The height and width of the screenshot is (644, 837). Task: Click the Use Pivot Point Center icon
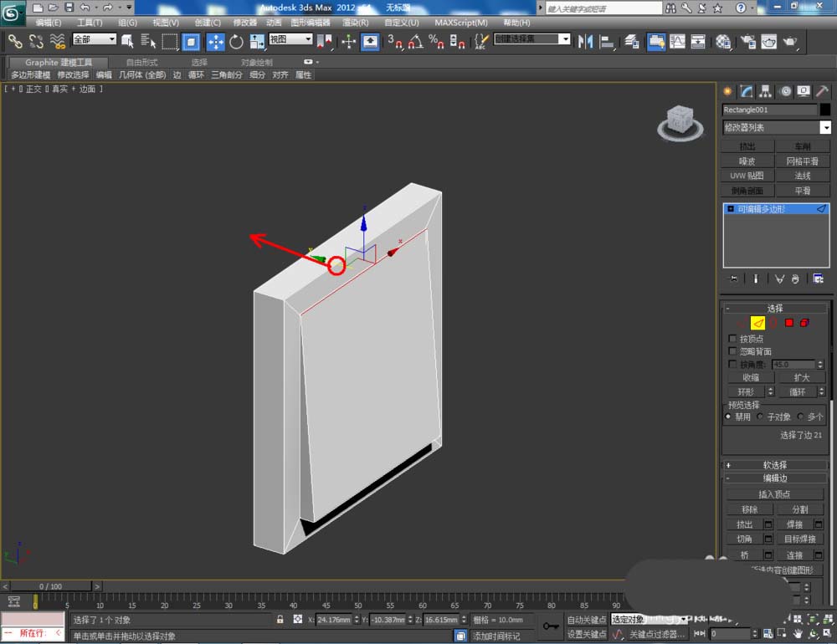point(324,41)
